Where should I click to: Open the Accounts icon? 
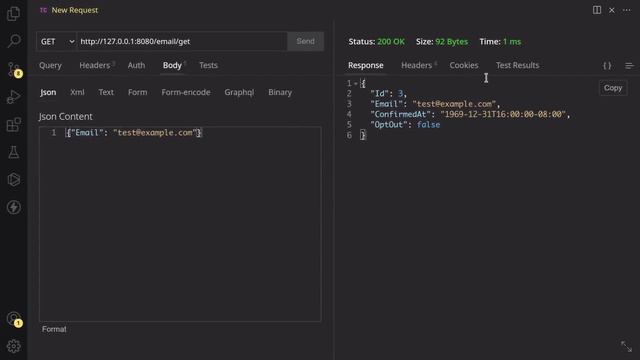pos(13,319)
